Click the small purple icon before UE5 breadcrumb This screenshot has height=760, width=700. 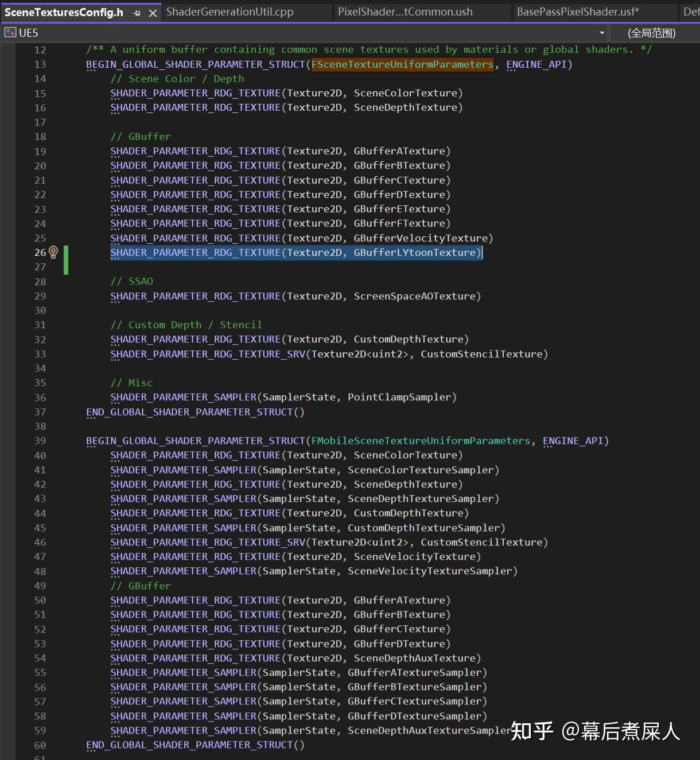[10, 33]
